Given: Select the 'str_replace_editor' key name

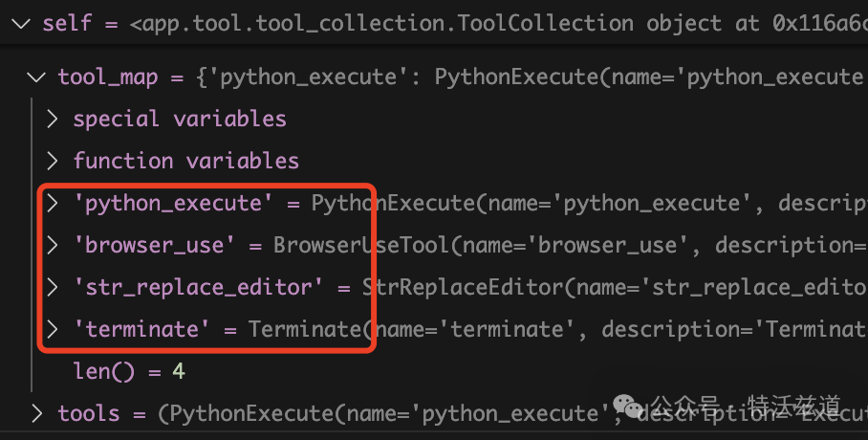Looking at the screenshot, I should [198, 288].
